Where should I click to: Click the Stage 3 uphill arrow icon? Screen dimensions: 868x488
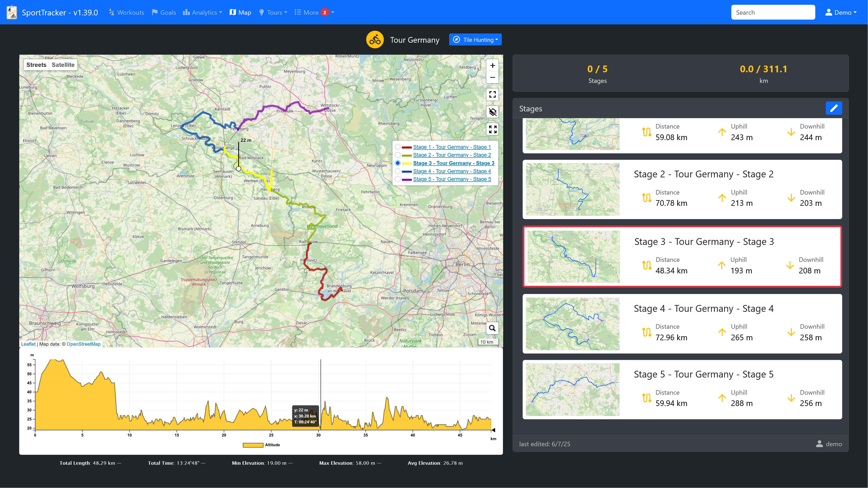point(721,265)
